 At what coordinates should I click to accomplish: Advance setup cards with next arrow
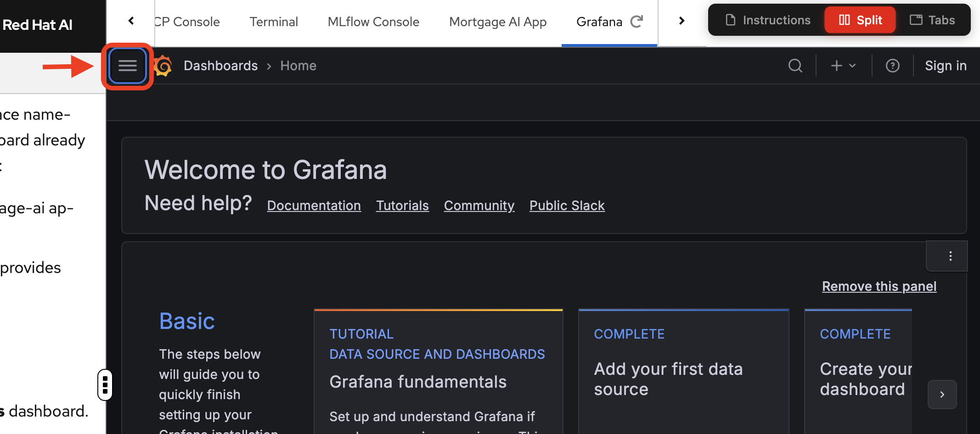pyautogui.click(x=942, y=394)
